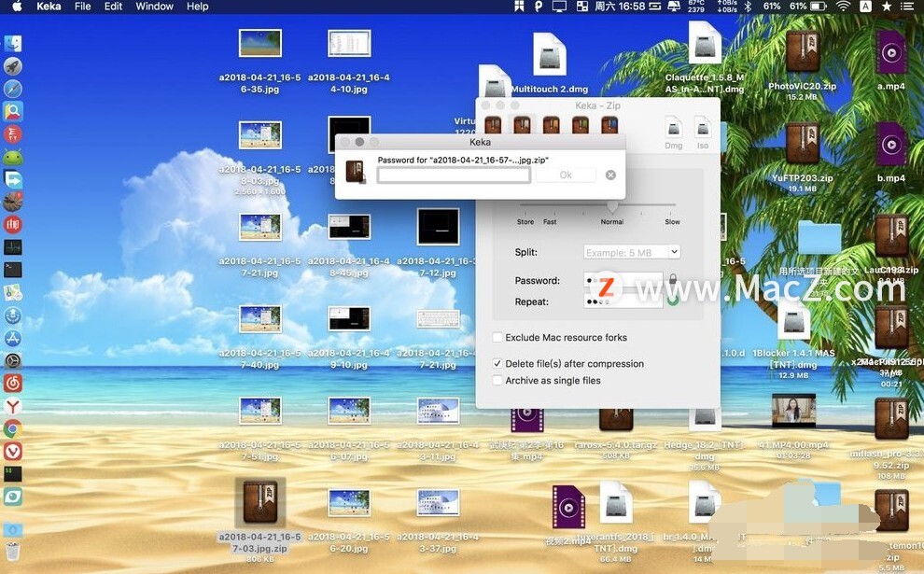Expand the Split size dropdown arrow
This screenshot has height=574, width=924.
[x=674, y=252]
